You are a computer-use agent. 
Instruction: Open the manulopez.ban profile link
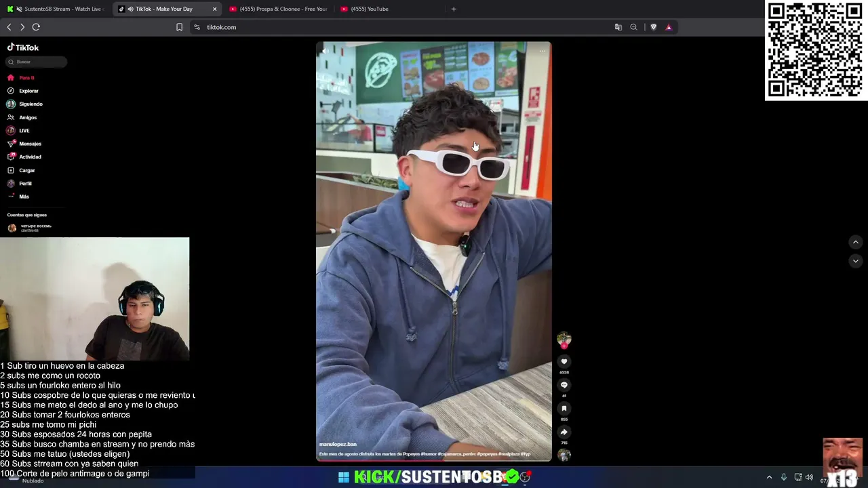tap(338, 445)
